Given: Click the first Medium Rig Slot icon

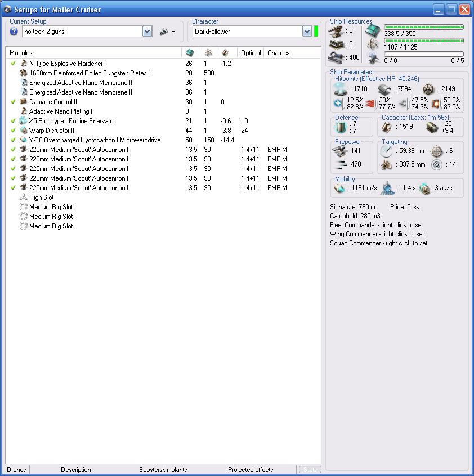Looking at the screenshot, I should click(24, 207).
